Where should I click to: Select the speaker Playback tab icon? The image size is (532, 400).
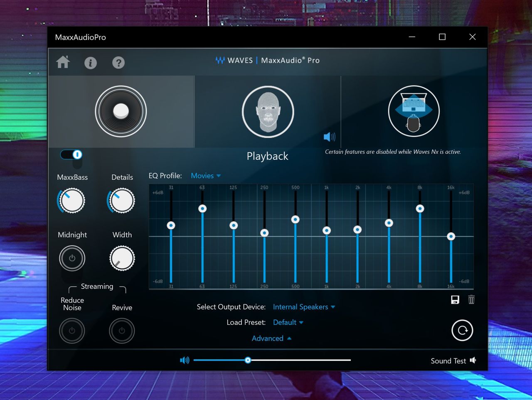pos(121,111)
